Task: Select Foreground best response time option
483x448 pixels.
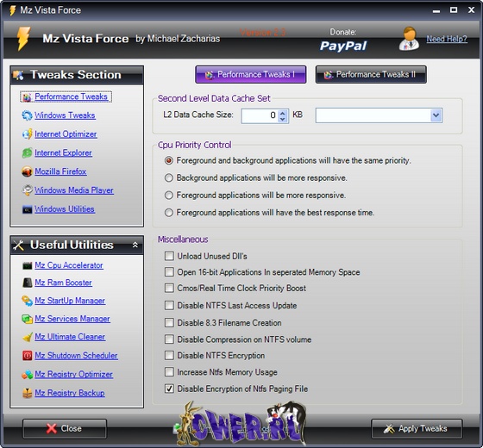Action: point(169,213)
